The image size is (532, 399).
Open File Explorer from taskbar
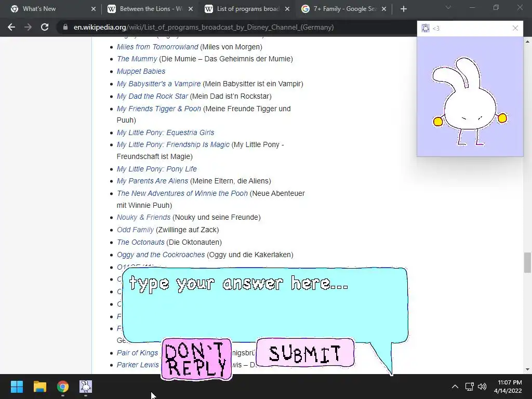tap(39, 387)
